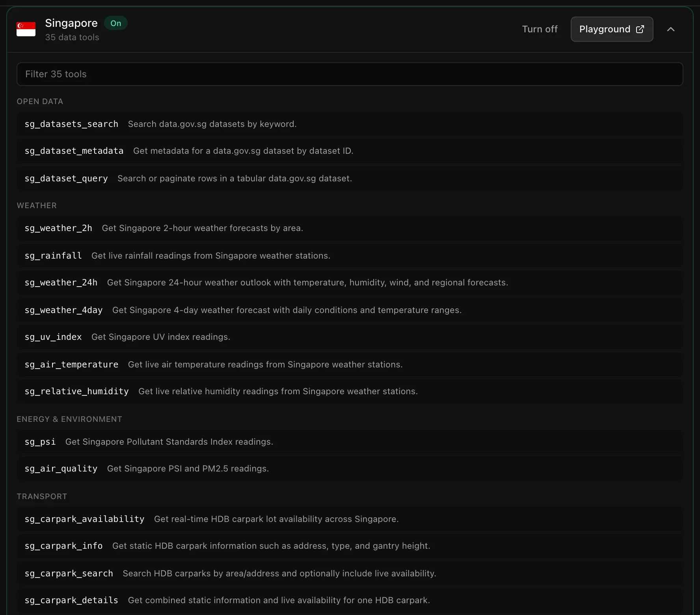Select sg_dataset_query tool entry
The height and width of the screenshot is (615, 700).
point(350,179)
